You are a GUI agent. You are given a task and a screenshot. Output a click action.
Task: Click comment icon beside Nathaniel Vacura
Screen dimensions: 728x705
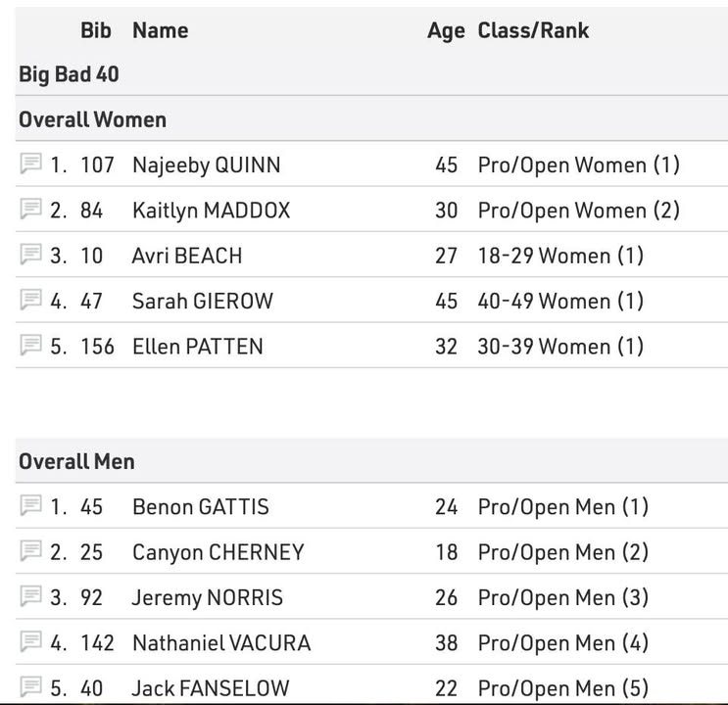pos(30,642)
